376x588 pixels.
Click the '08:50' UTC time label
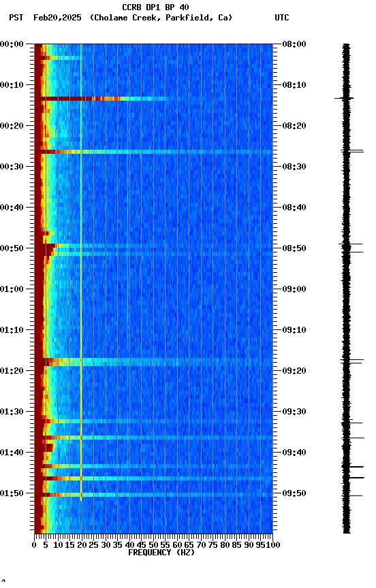[294, 248]
